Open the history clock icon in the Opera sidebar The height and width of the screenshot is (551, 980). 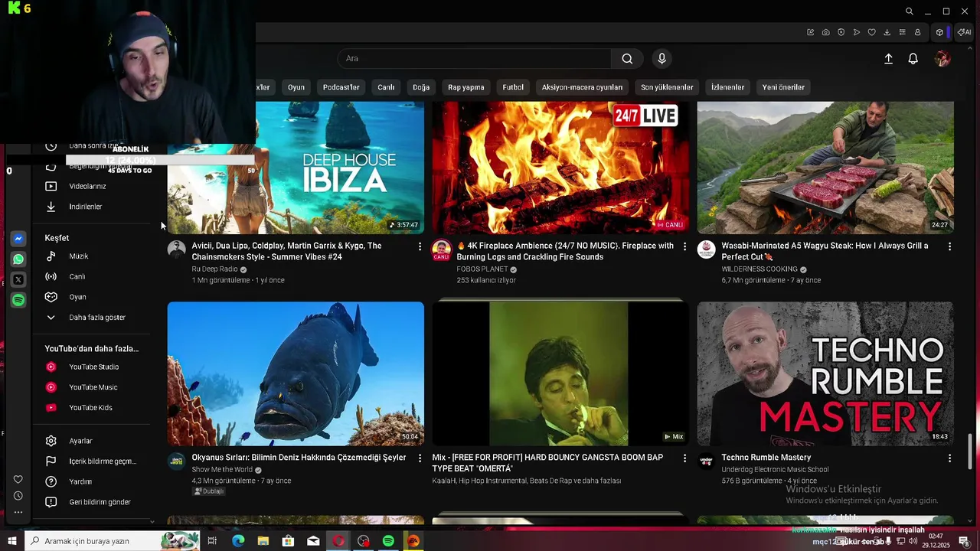coord(18,496)
